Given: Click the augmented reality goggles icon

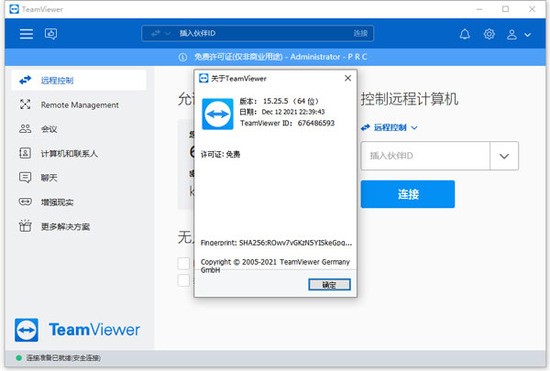Looking at the screenshot, I should click(x=25, y=202).
